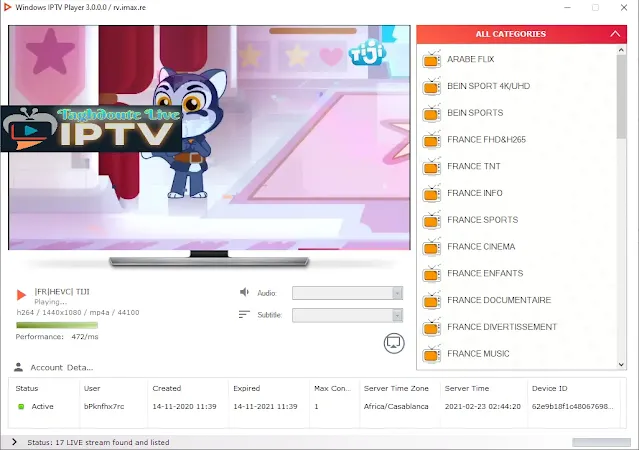Select the FRANCE ENFANTS category
639x450 pixels.
pyautogui.click(x=485, y=274)
